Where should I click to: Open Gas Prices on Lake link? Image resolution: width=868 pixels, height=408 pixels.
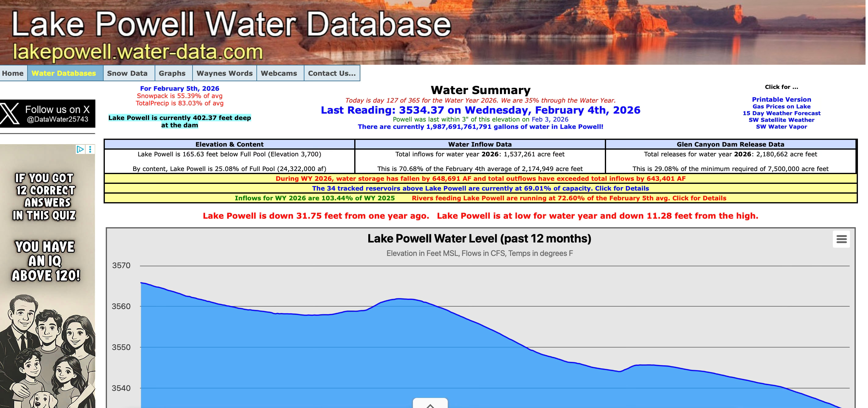point(781,106)
